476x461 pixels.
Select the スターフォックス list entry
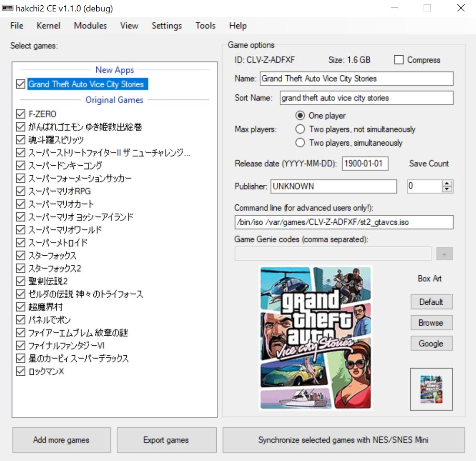point(52,256)
